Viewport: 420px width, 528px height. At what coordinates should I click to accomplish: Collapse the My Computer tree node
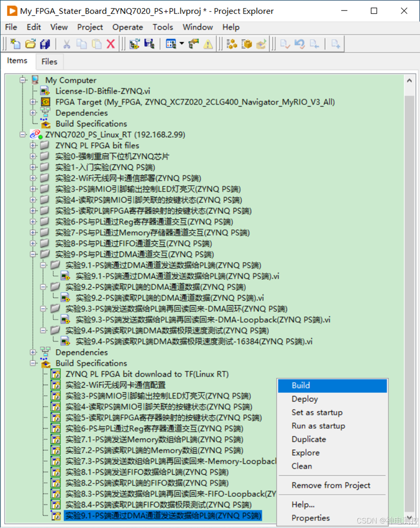[23, 80]
